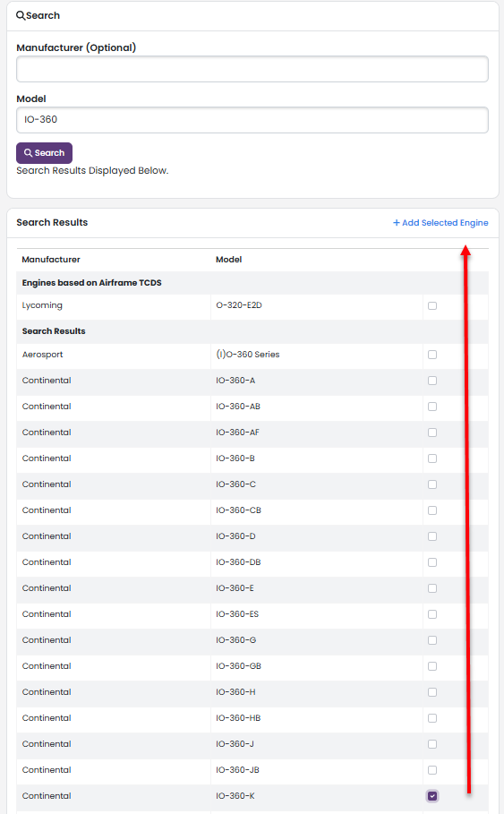Tick the IO-360-AF engine checkbox

click(432, 433)
